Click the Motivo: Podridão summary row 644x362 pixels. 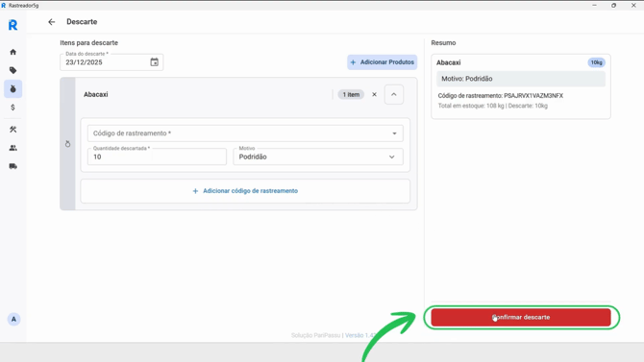click(521, 79)
